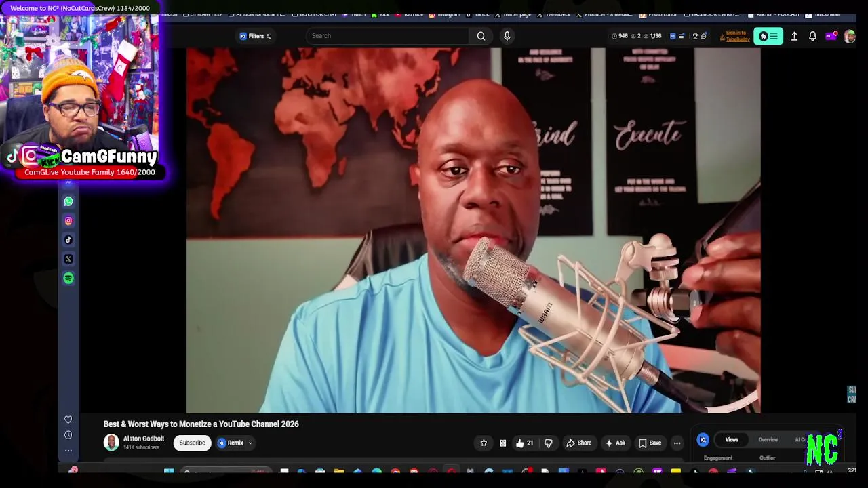Open the account avatar menu

850,36
